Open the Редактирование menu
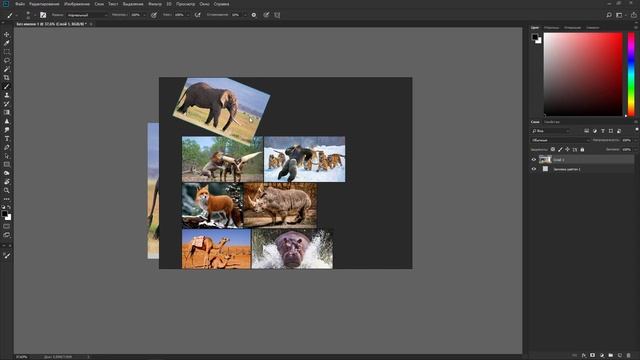Image resolution: width=640 pixels, height=360 pixels. (x=44, y=4)
